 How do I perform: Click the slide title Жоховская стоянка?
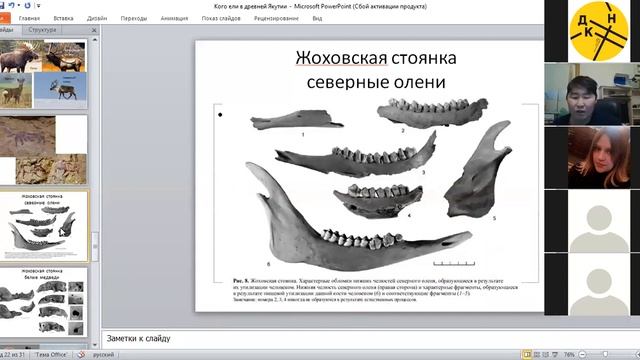(x=376, y=58)
